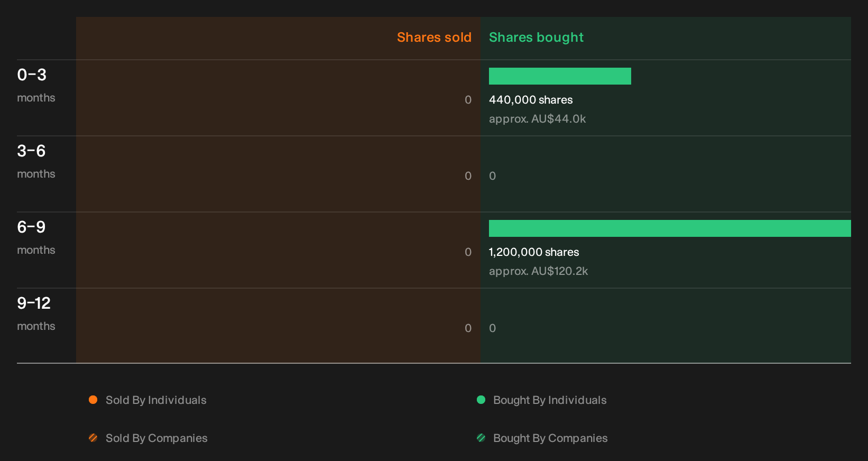The image size is (868, 461).
Task: Click the shares bought "0" in 9-12 months row
Action: click(493, 328)
